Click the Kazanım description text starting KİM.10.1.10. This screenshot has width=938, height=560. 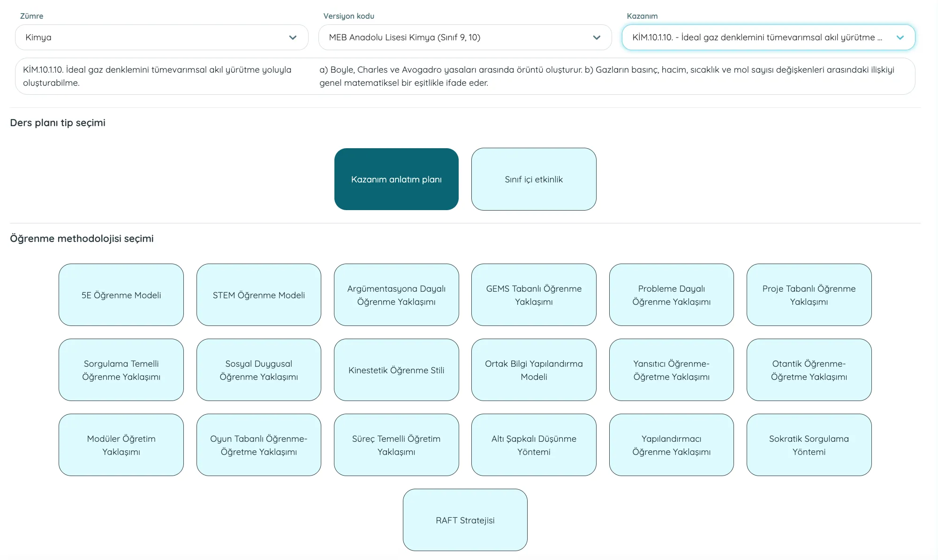tap(157, 76)
